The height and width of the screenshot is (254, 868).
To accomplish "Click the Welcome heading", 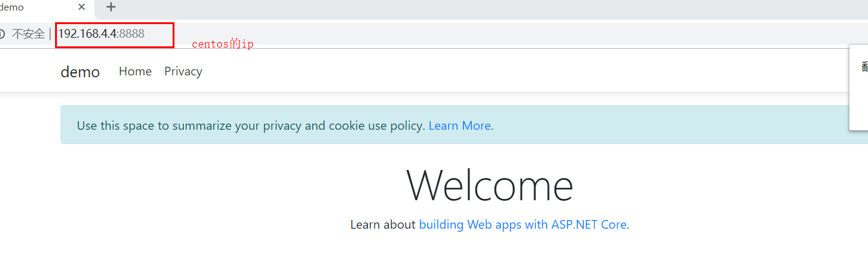I will (x=489, y=185).
